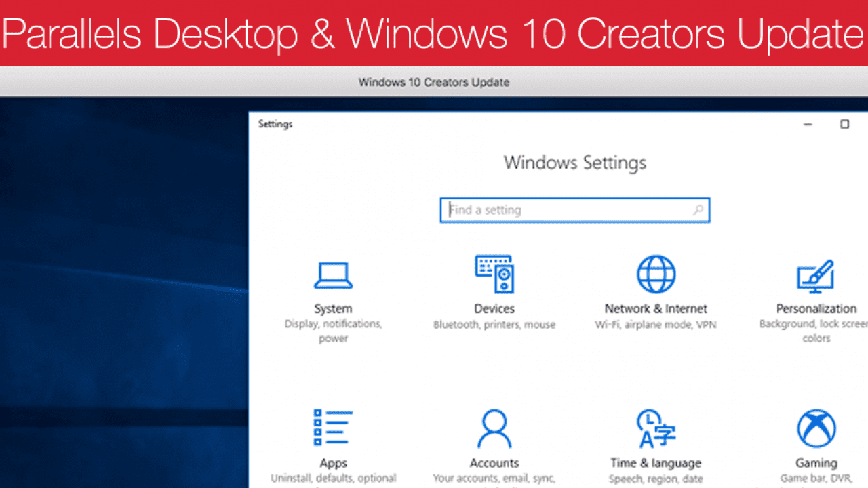
Task: Click 'Game bar, DVR' description
Action: [816, 479]
